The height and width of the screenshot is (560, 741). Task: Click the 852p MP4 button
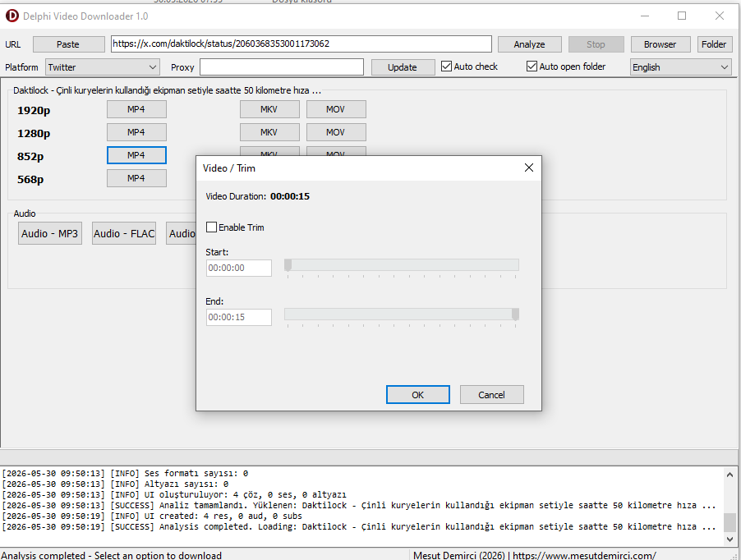click(x=136, y=155)
